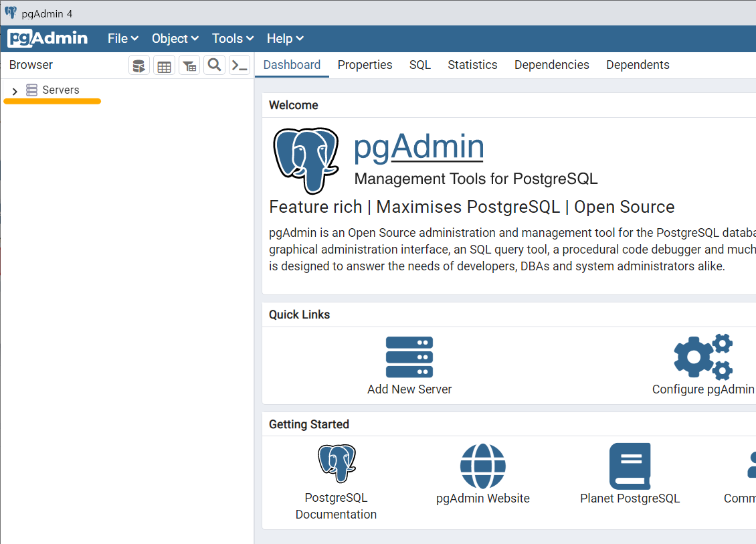Expand the Servers tree node
Viewport: 756px width, 544px height.
[x=15, y=91]
